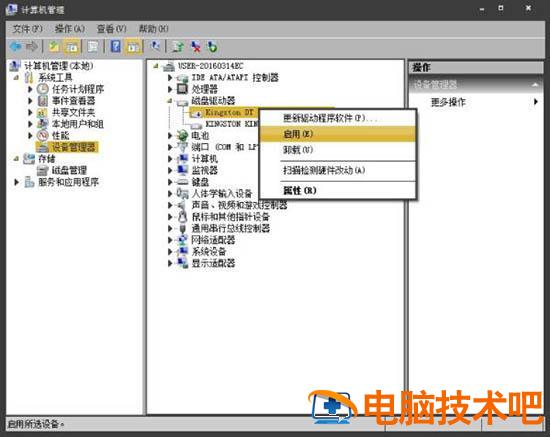Click the Properties sheet toolbar icon
Screen dimensions: 550x437
click(93, 46)
